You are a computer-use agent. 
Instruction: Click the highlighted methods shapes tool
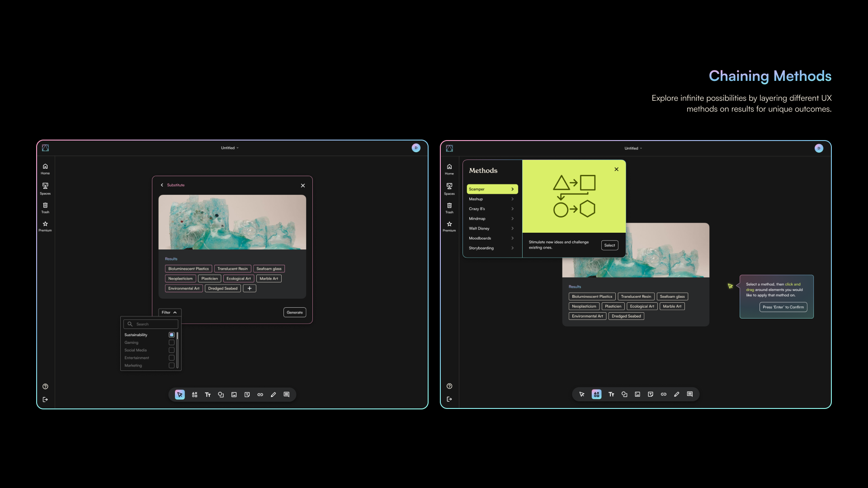(x=596, y=394)
